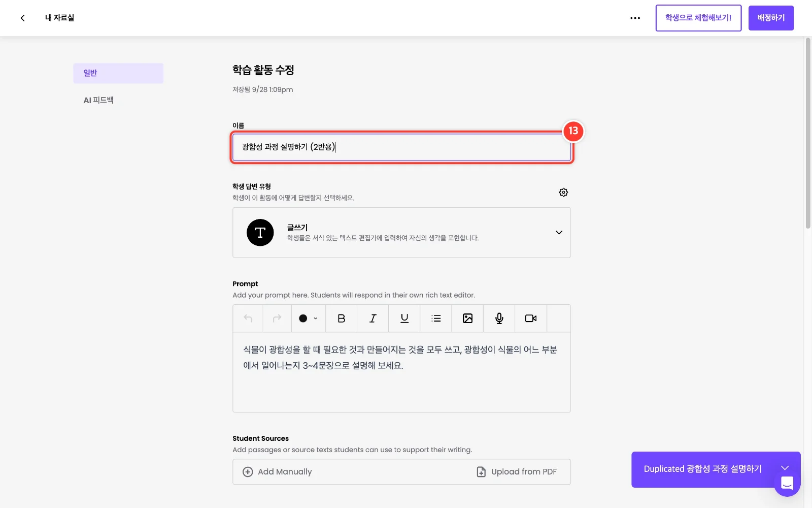Open the text color picker dropdown
812x508 pixels.
[x=308, y=319]
